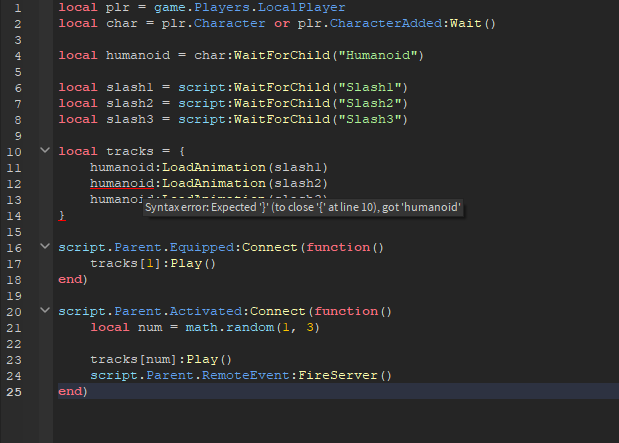This screenshot has height=443, width=619.
Task: Click the "Humanoid" string on line 4
Action: tap(378, 55)
